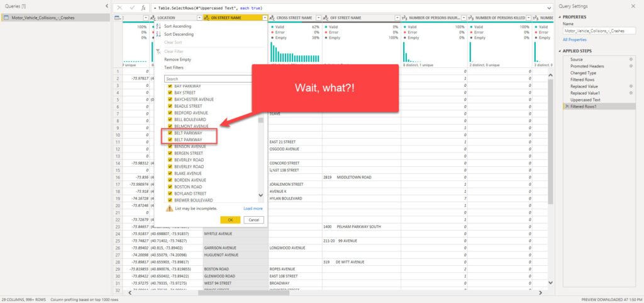Open All Properties link
This screenshot has height=303, width=644.
[x=575, y=40]
